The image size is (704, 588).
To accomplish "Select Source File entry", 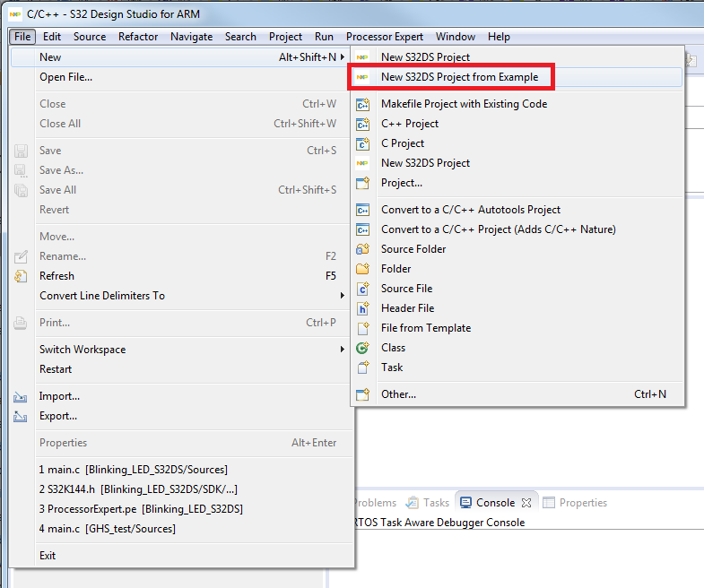I will click(517, 289).
